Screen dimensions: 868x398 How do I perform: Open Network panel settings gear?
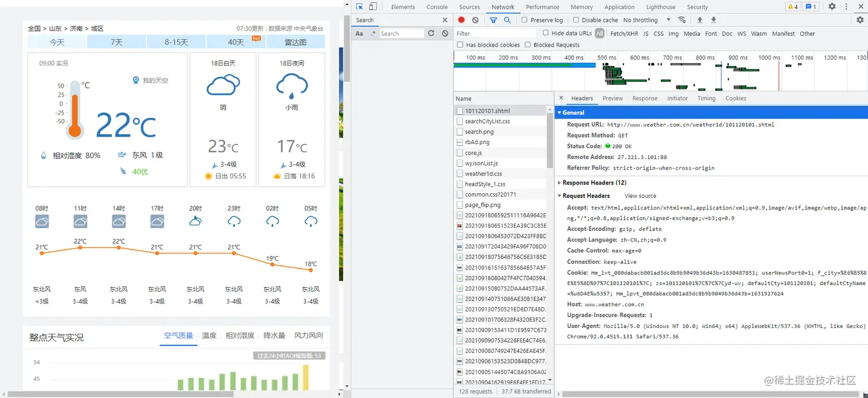point(860,20)
